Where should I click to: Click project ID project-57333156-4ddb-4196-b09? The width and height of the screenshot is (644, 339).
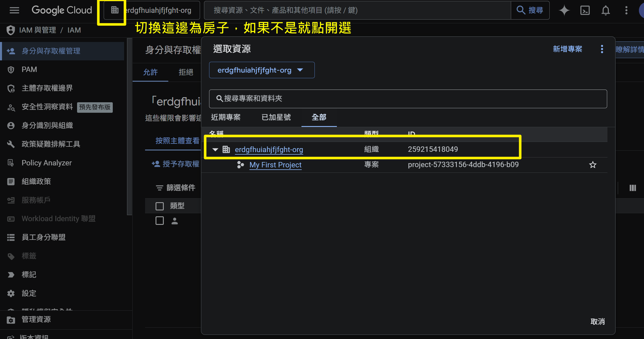click(x=463, y=165)
